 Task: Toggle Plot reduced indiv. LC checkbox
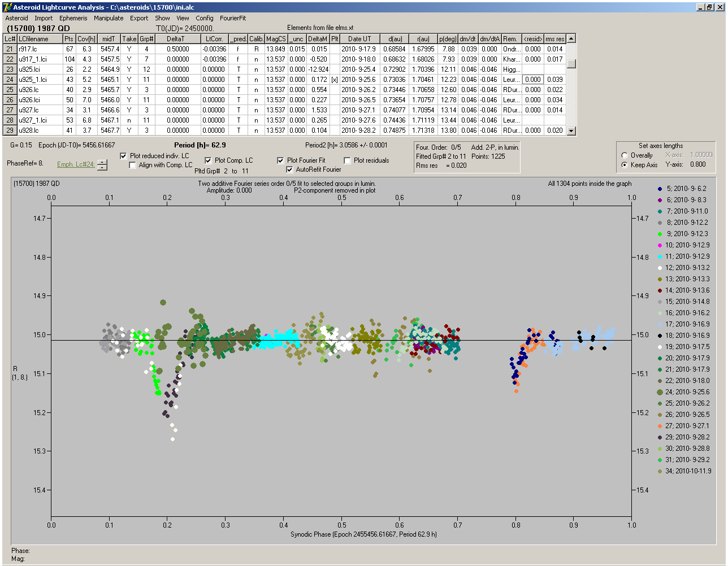pyautogui.click(x=124, y=156)
